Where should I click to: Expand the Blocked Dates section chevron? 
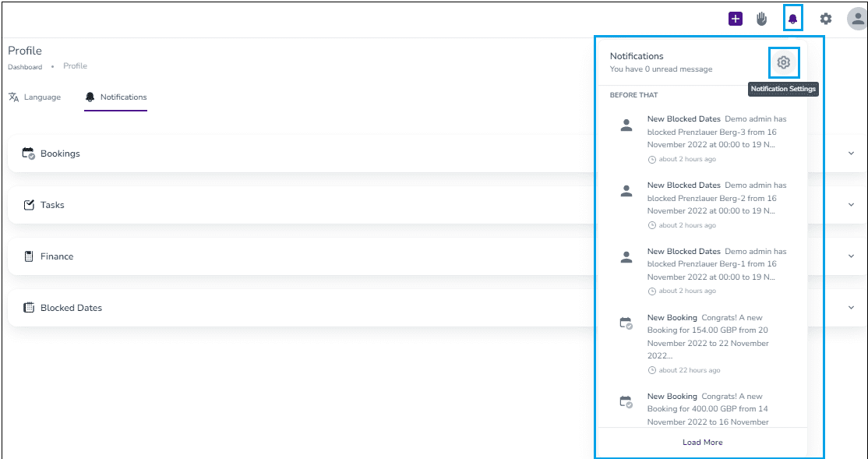[852, 308]
